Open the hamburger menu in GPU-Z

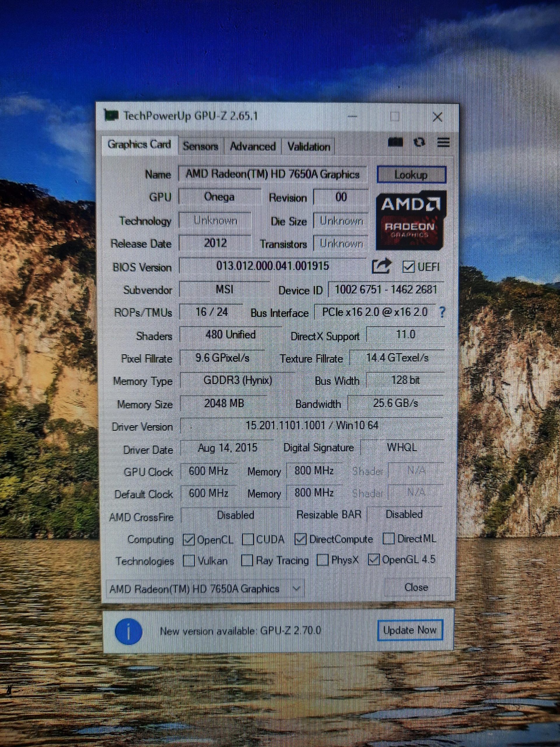[x=443, y=142]
